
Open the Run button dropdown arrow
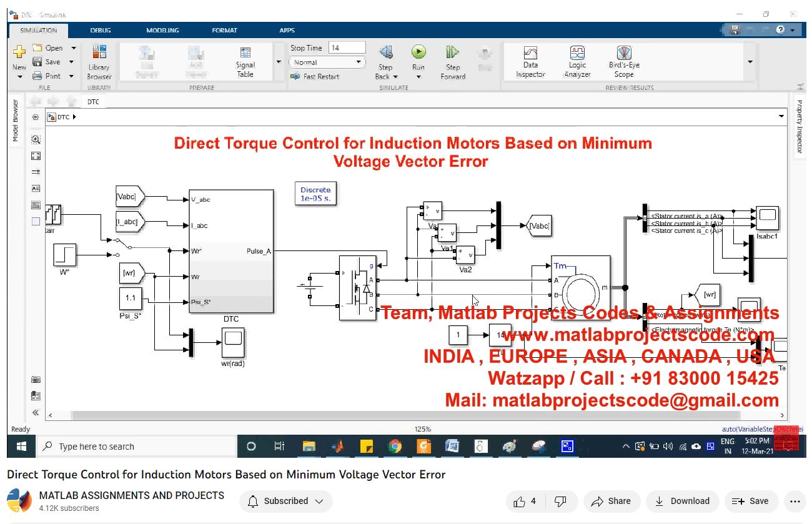click(x=418, y=77)
